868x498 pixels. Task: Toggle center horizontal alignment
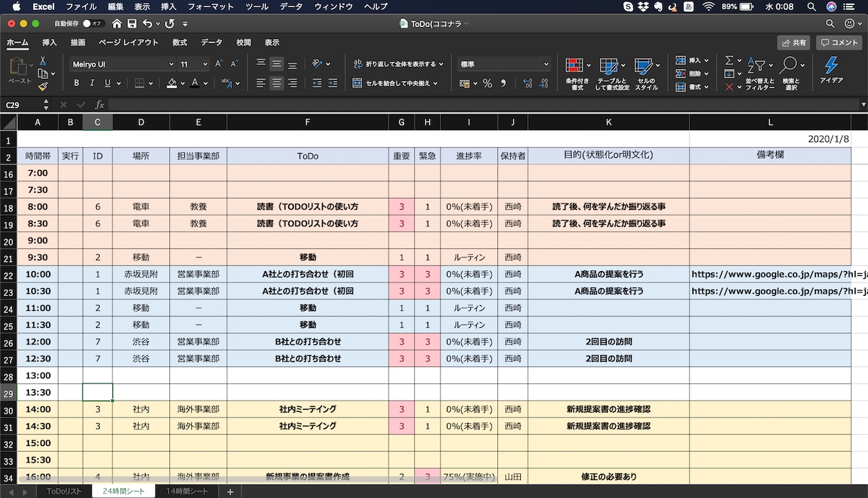point(277,83)
